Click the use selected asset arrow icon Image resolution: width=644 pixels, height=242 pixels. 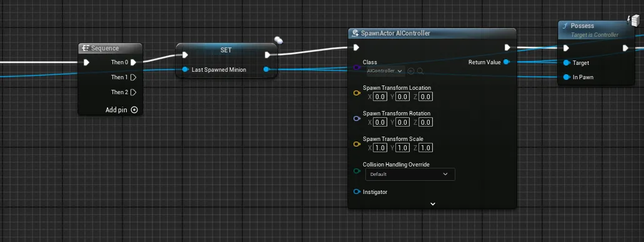tap(411, 71)
